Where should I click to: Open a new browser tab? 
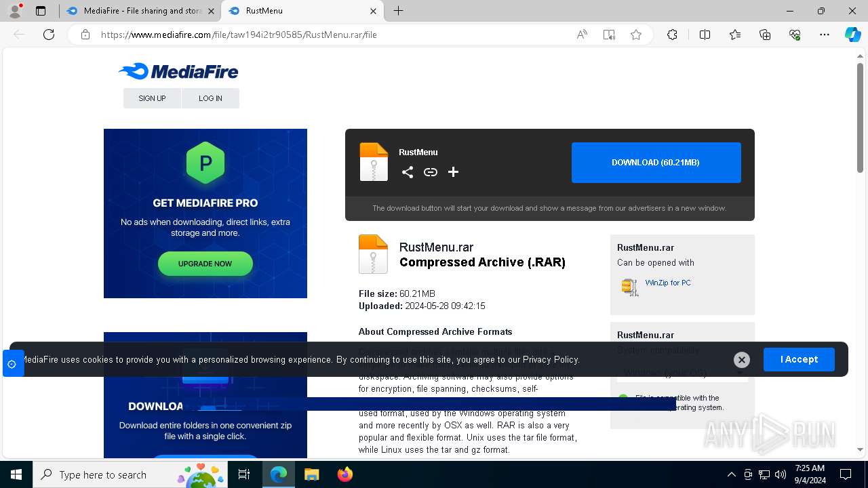398,11
